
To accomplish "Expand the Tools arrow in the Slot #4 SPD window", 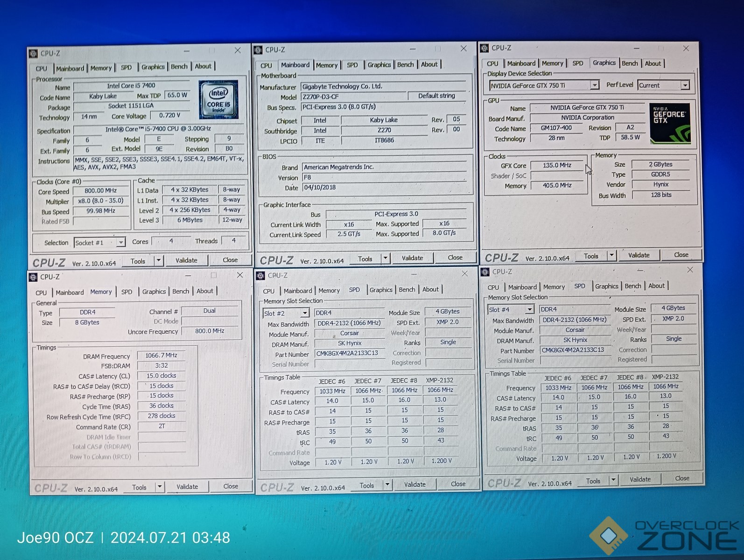I will click(x=613, y=480).
